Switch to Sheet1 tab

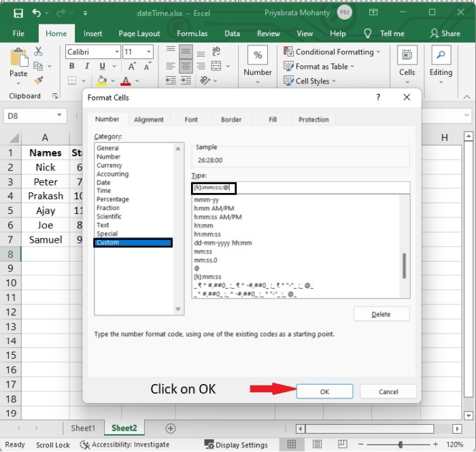tap(83, 428)
